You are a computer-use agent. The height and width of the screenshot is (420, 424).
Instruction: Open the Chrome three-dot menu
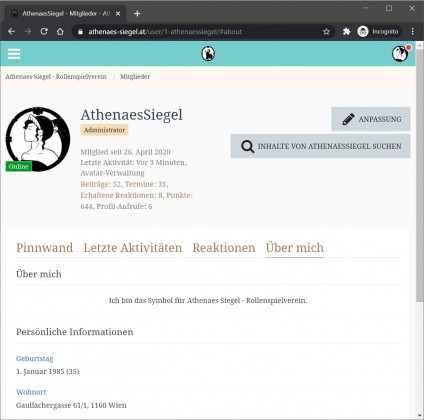[413, 32]
